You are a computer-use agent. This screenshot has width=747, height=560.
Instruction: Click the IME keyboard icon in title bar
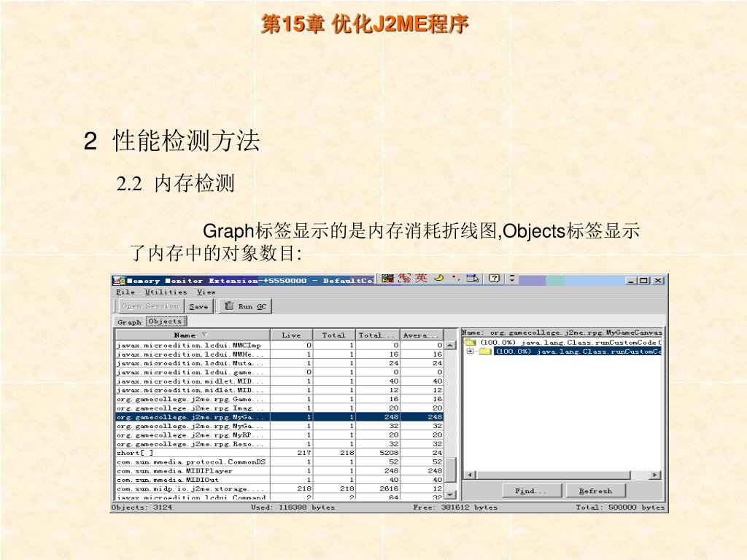pyautogui.click(x=388, y=278)
